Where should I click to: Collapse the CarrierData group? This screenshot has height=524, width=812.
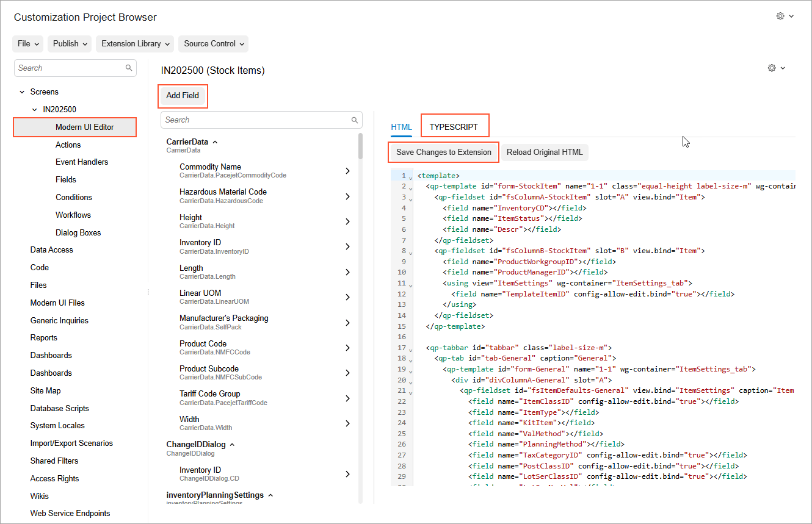[x=215, y=142]
